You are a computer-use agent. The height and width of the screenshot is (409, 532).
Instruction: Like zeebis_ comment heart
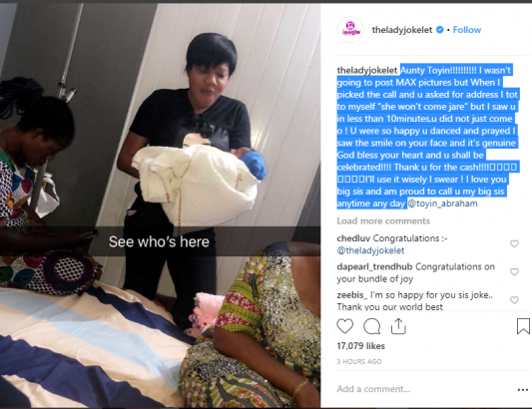click(514, 300)
